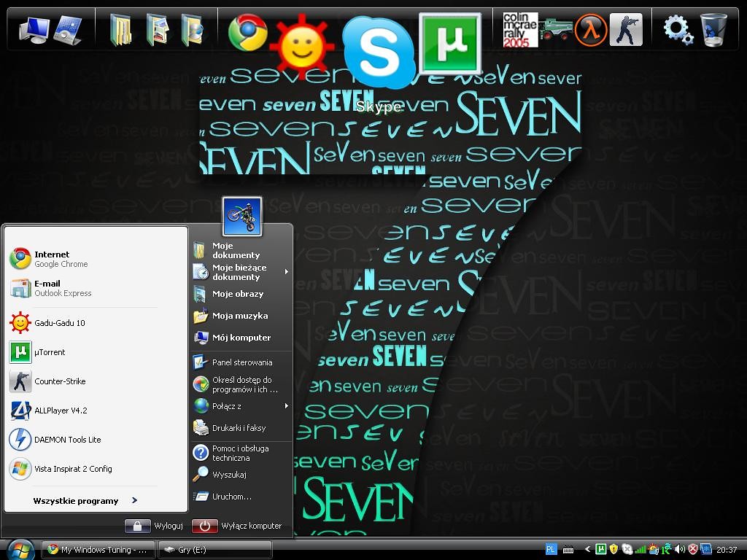Open Drukarki i faksy
747x560 pixels.
(x=241, y=428)
